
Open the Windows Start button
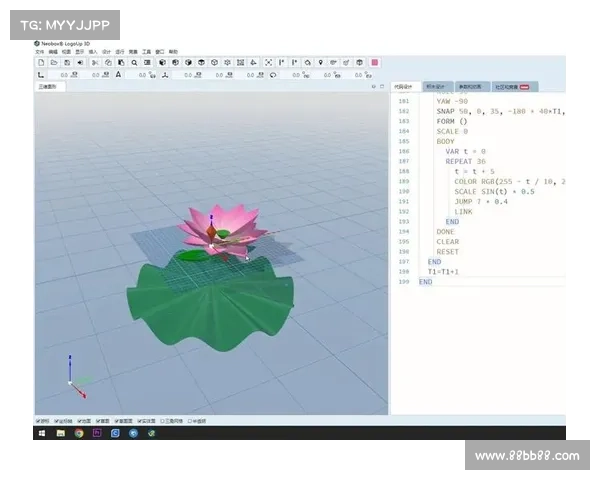click(42, 433)
